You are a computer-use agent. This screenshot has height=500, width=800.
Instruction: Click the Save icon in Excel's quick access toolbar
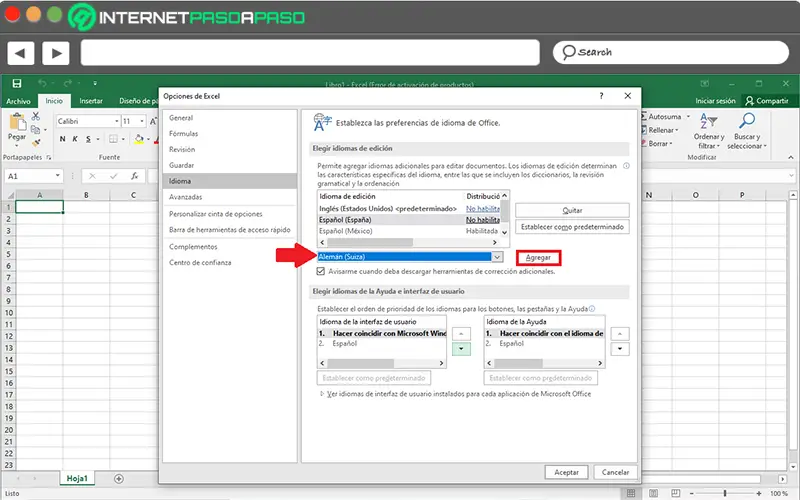coord(17,83)
